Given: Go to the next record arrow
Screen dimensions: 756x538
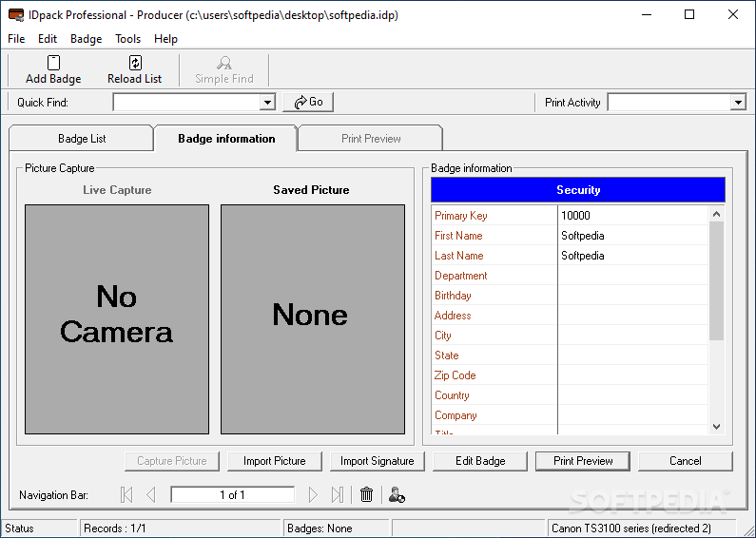Looking at the screenshot, I should point(313,494).
